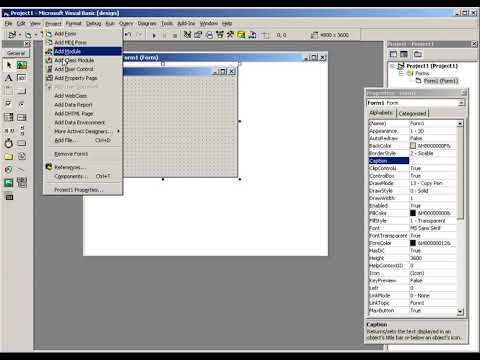
Task: Open the Form Layout Window toolbar icon
Action: click(x=209, y=35)
